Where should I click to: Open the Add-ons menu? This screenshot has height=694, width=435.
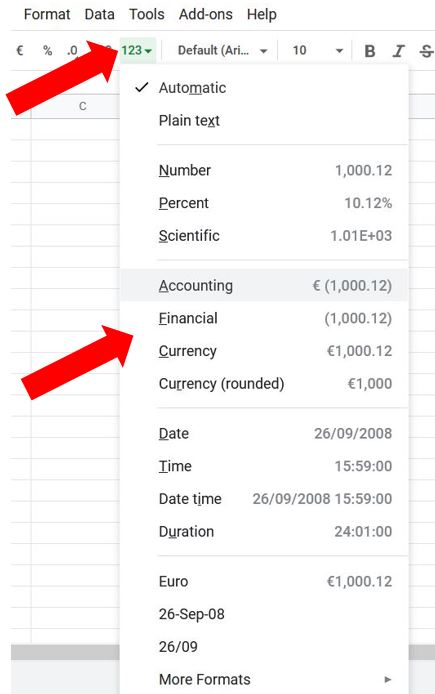point(206,14)
